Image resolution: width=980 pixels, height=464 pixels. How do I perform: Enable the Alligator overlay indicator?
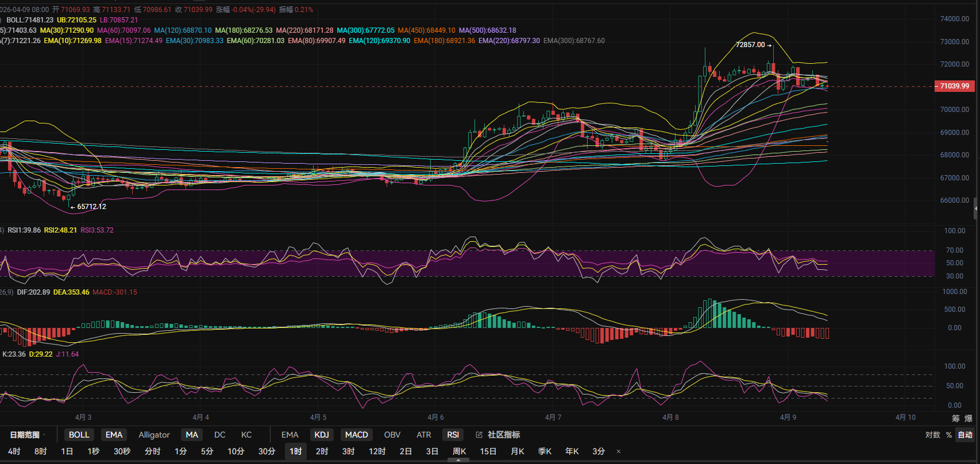coord(154,435)
